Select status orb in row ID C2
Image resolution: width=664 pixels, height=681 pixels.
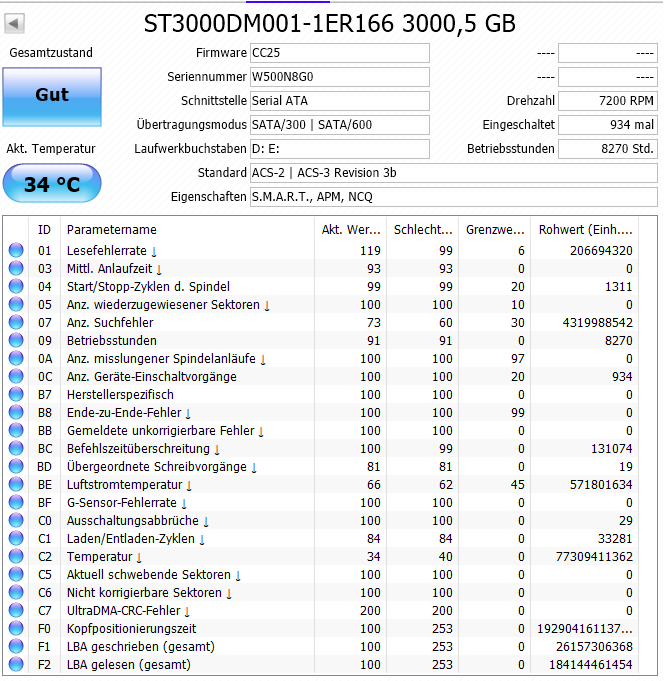pyautogui.click(x=16, y=557)
